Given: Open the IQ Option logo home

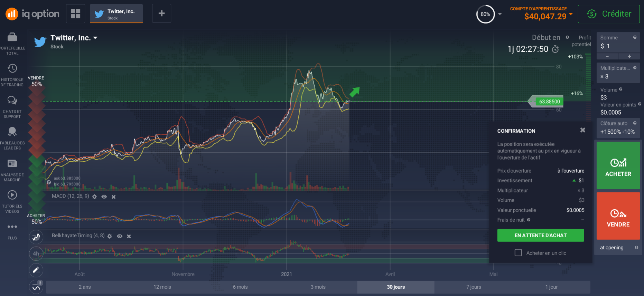Looking at the screenshot, I should coord(32,14).
